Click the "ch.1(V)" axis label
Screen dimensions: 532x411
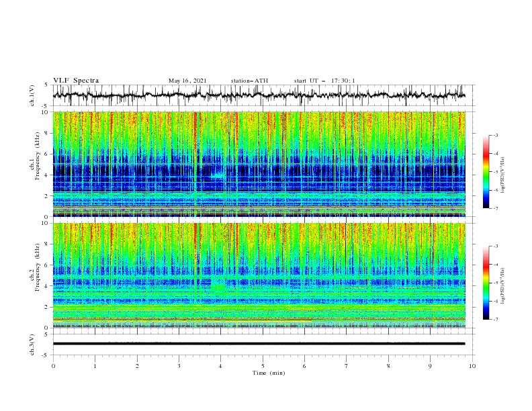pos(32,95)
